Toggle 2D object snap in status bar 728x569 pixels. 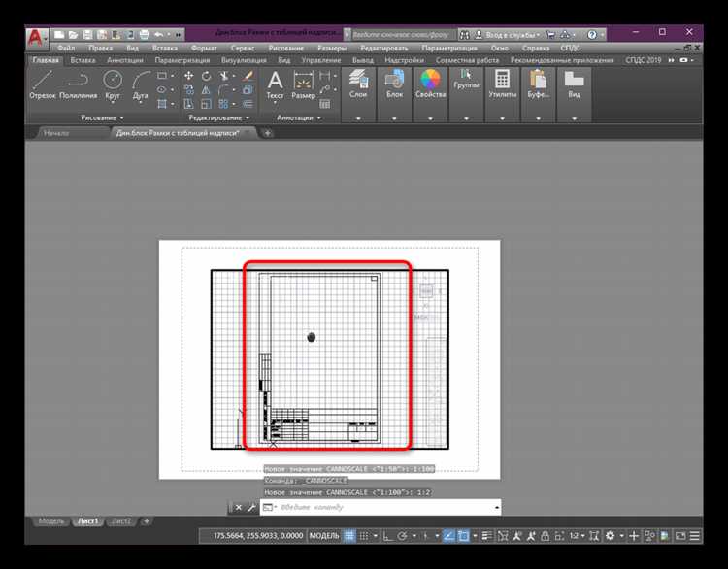[x=463, y=536]
